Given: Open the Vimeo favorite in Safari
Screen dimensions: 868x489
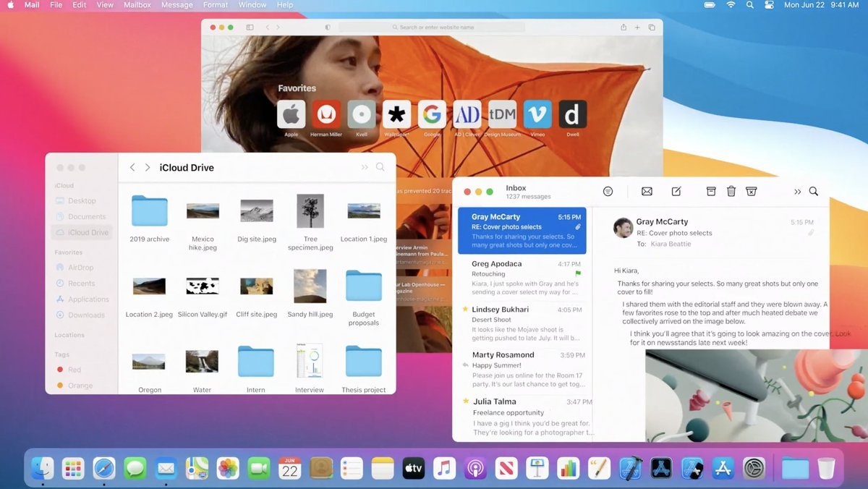Looking at the screenshot, I should point(537,114).
